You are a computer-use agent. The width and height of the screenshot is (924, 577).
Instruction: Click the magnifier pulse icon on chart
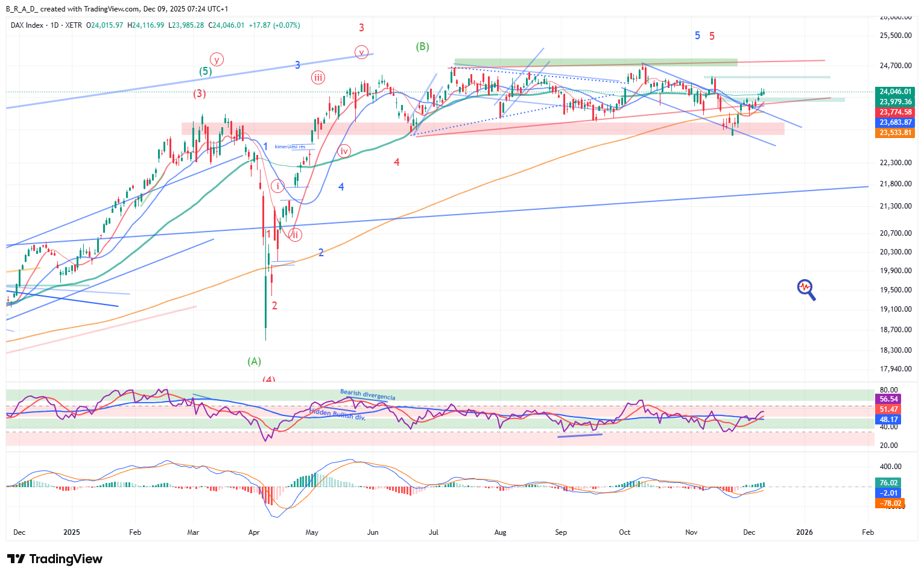click(x=806, y=289)
